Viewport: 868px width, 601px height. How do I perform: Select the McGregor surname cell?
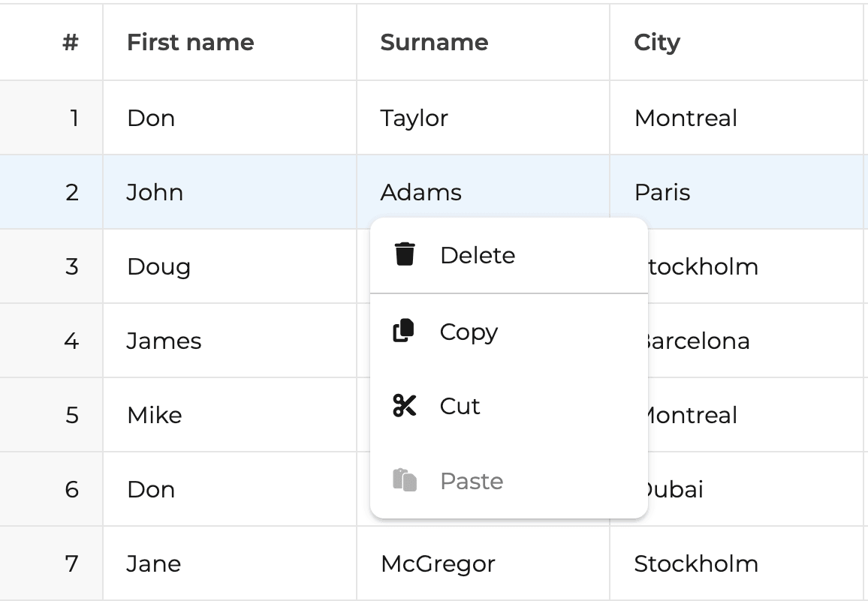pyautogui.click(x=484, y=563)
